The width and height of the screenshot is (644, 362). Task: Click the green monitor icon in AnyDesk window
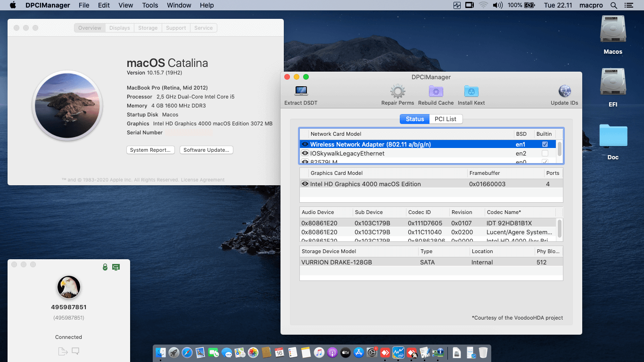coord(116,267)
